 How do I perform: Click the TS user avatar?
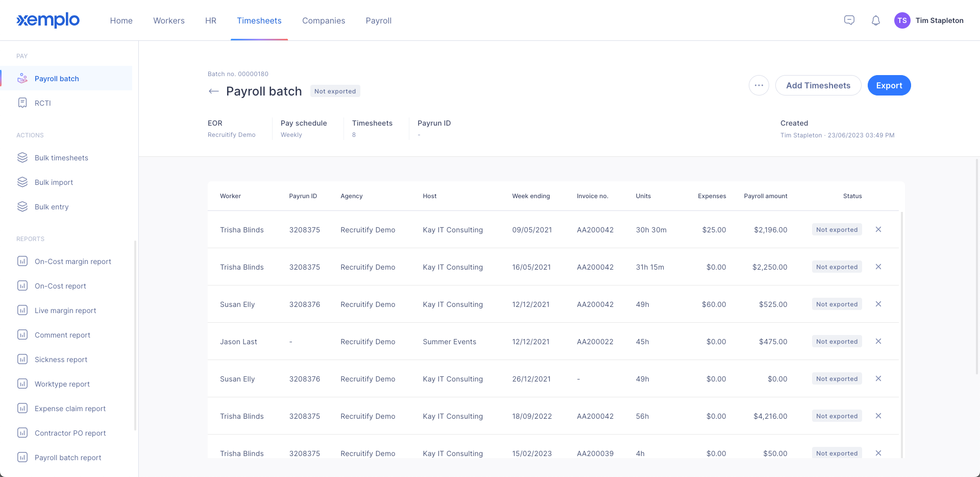pos(902,20)
